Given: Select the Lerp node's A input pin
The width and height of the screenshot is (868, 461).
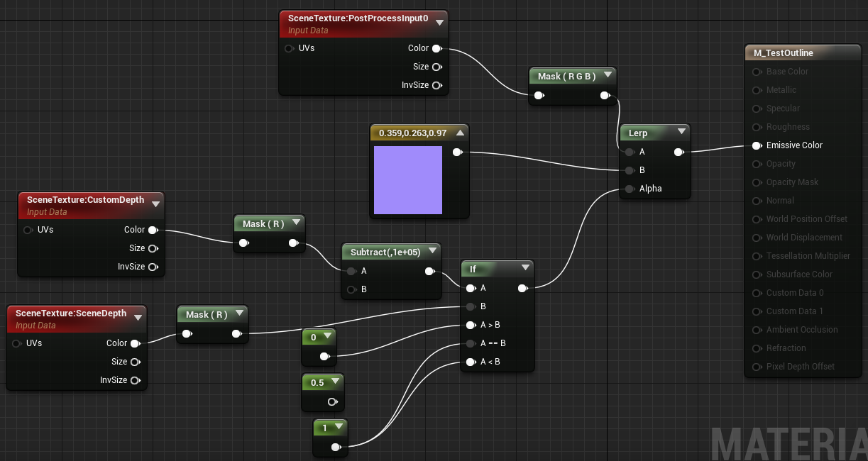Looking at the screenshot, I should pyautogui.click(x=630, y=152).
